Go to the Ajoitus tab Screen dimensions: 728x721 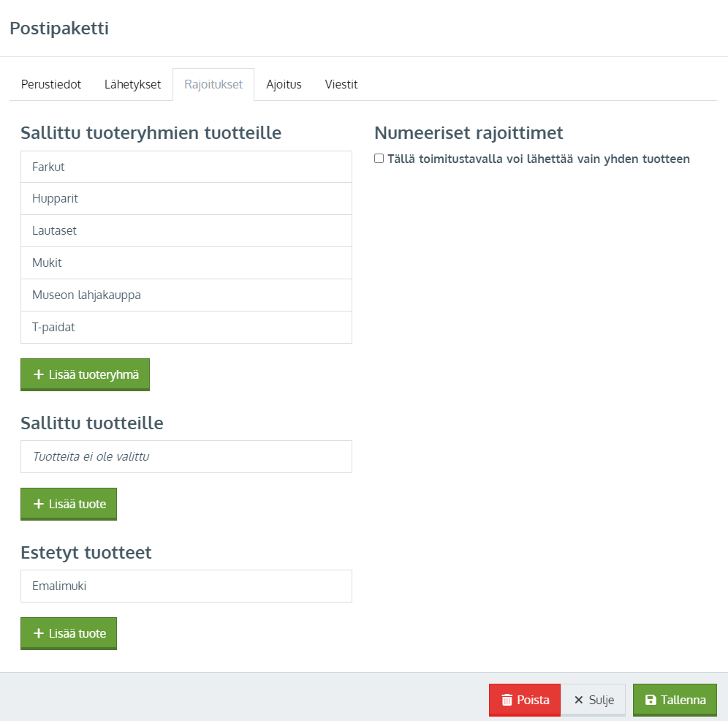pos(284,85)
